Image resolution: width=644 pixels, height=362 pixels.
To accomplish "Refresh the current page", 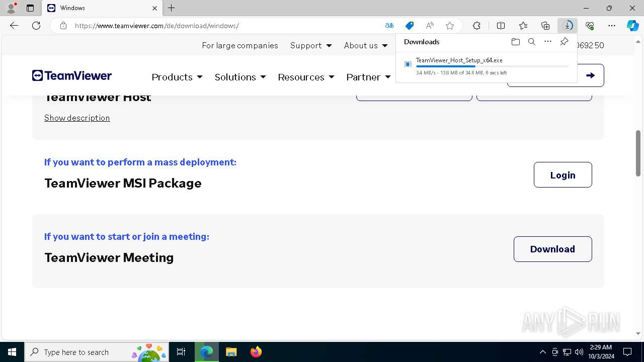I will click(x=36, y=26).
